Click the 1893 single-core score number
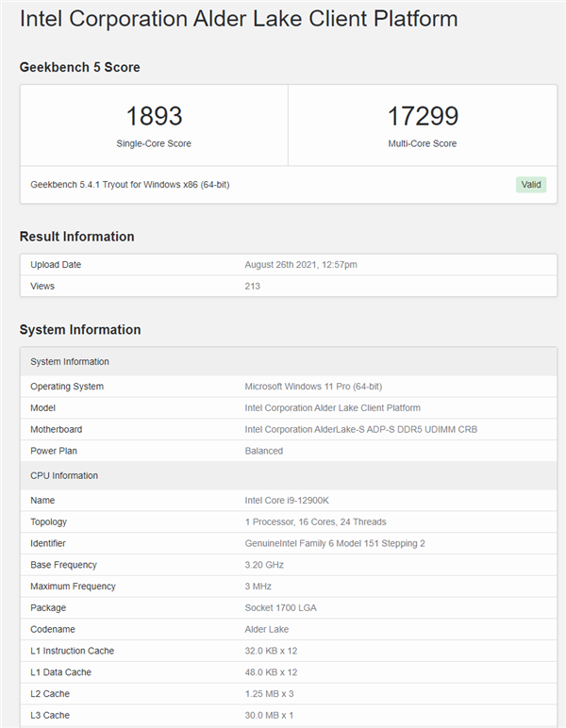 coord(154,116)
